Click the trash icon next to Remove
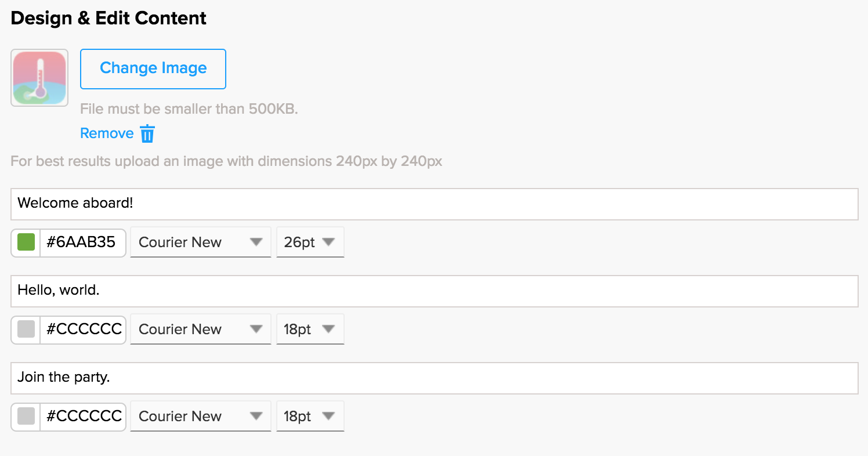 148,133
